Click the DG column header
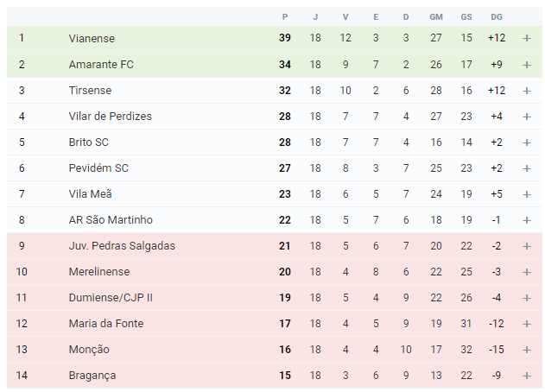Screen dimensions: 545x392 [x=497, y=16]
